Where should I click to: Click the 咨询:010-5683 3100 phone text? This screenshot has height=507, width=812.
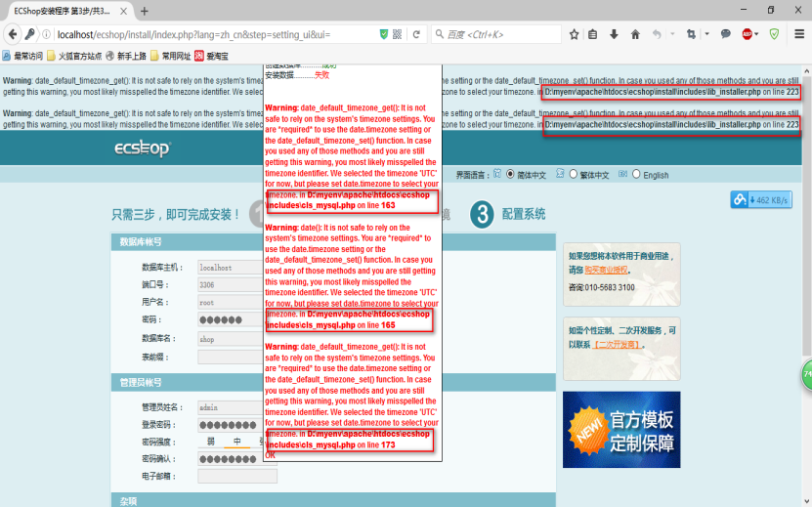click(x=602, y=287)
